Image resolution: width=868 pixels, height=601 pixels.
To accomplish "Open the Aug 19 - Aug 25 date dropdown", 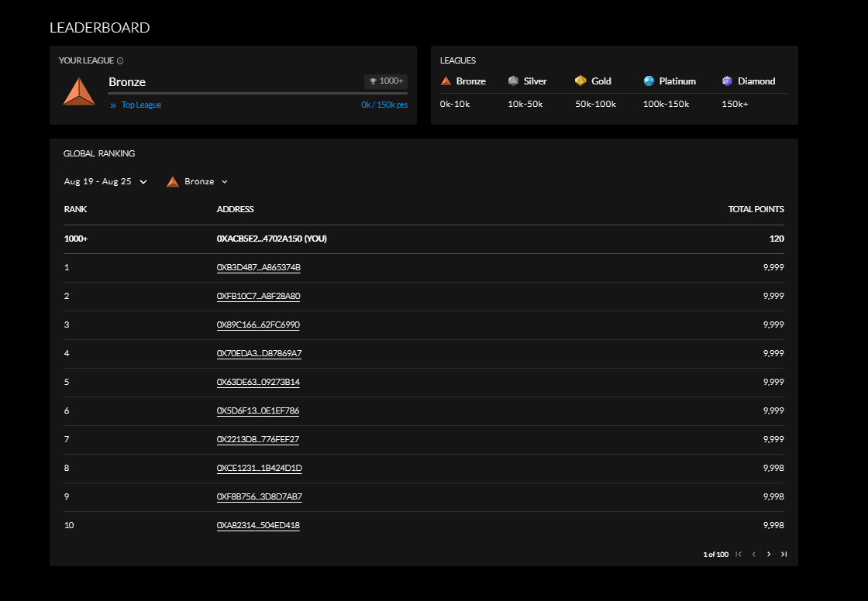I will [105, 181].
